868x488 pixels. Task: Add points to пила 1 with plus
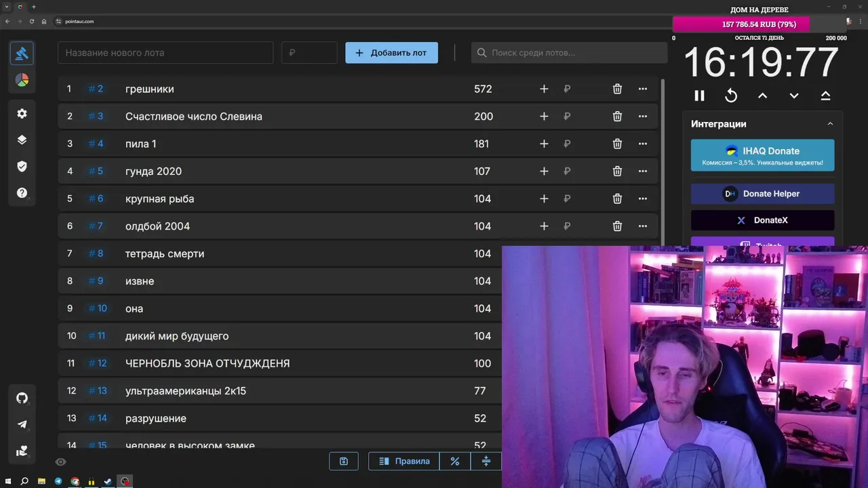(544, 144)
